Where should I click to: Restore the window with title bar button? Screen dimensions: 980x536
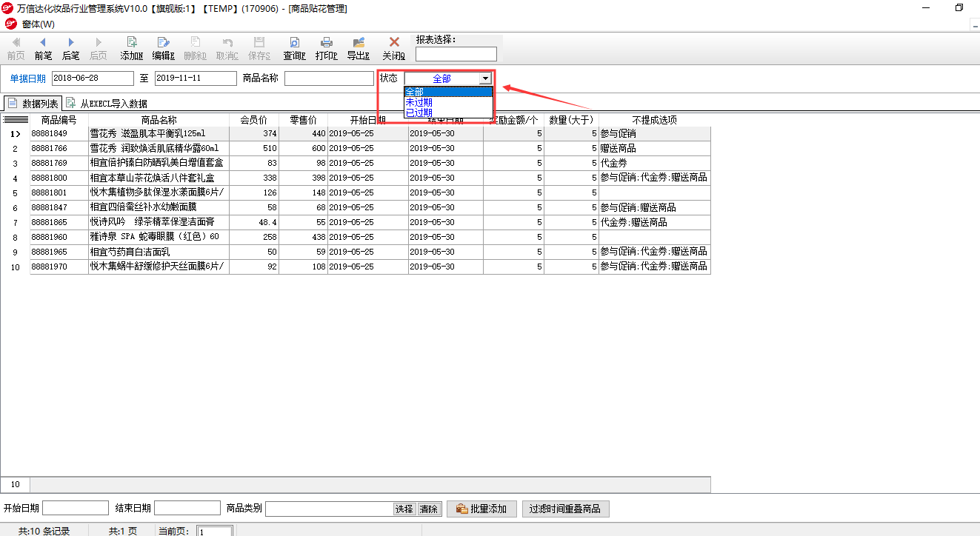point(959,8)
